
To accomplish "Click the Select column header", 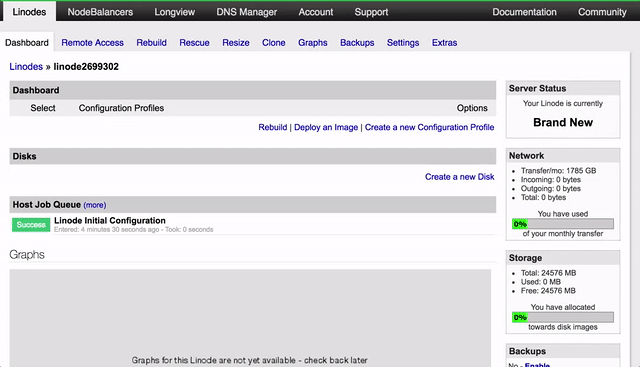I will pyautogui.click(x=43, y=108).
